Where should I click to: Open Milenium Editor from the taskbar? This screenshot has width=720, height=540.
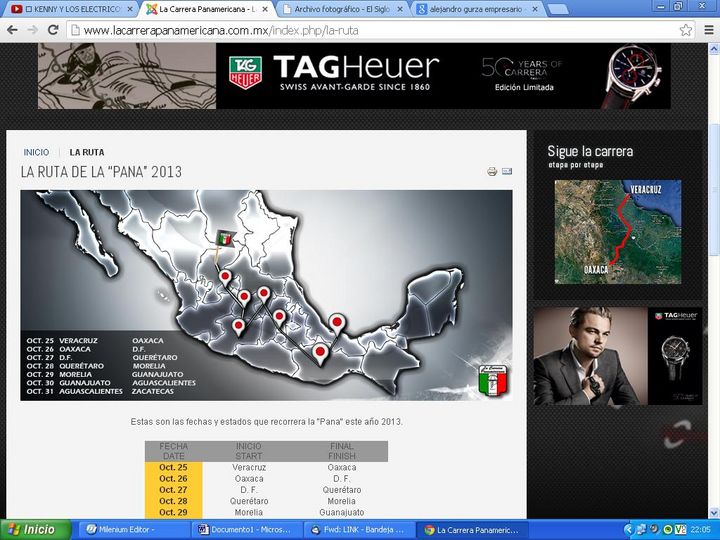click(x=133, y=530)
